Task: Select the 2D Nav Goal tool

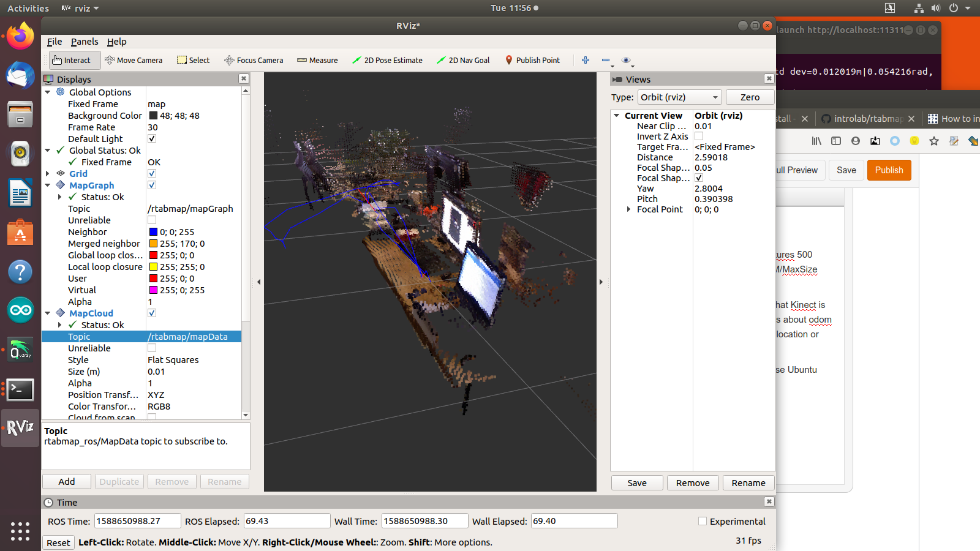Action: click(x=463, y=60)
